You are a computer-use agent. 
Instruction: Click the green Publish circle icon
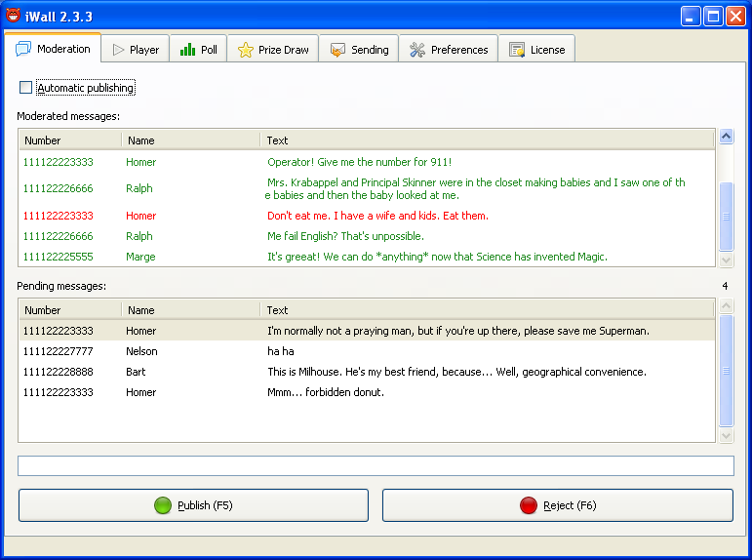pyautogui.click(x=163, y=505)
